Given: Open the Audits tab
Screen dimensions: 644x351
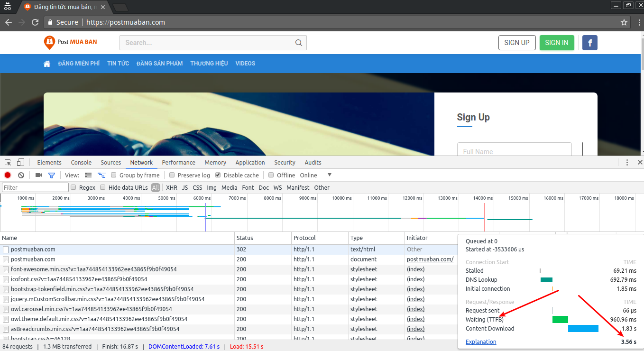Looking at the screenshot, I should pyautogui.click(x=313, y=162).
